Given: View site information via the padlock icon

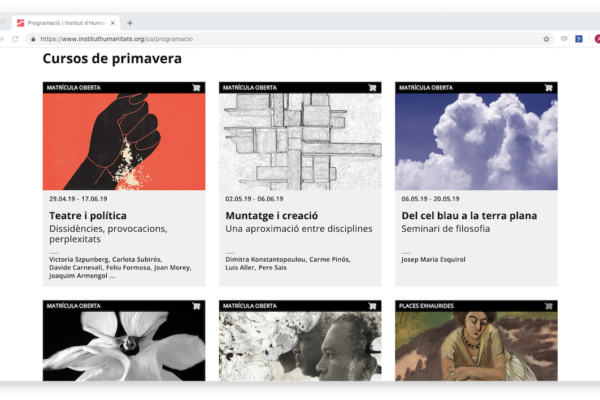Looking at the screenshot, I should point(33,39).
